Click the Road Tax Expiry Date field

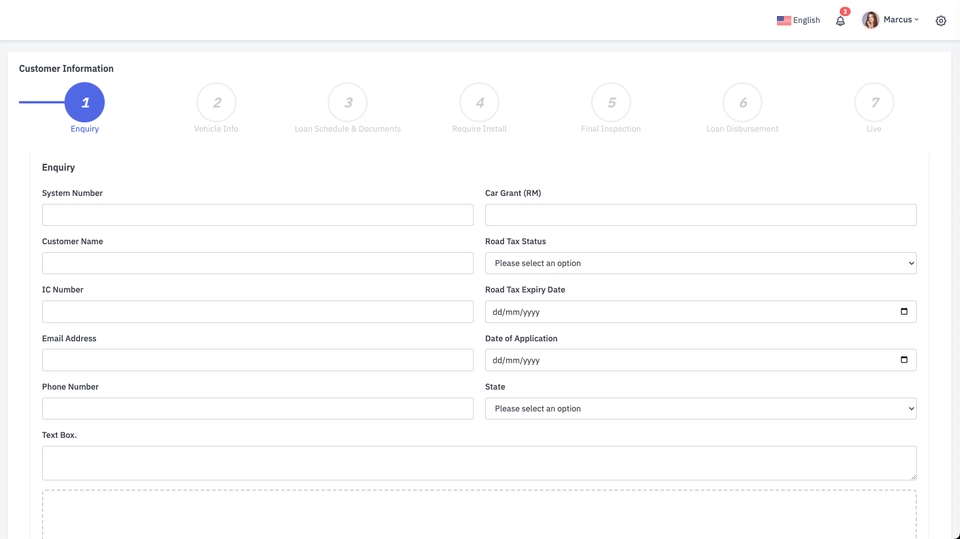(x=700, y=312)
